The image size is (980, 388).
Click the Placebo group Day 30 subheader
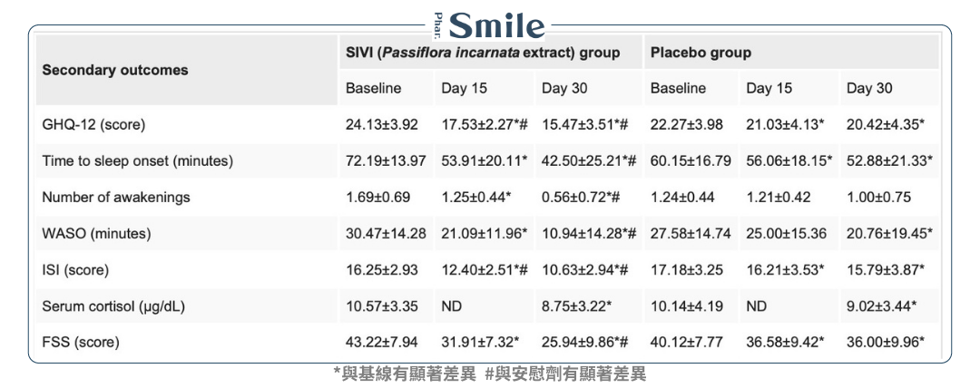pos(869,88)
